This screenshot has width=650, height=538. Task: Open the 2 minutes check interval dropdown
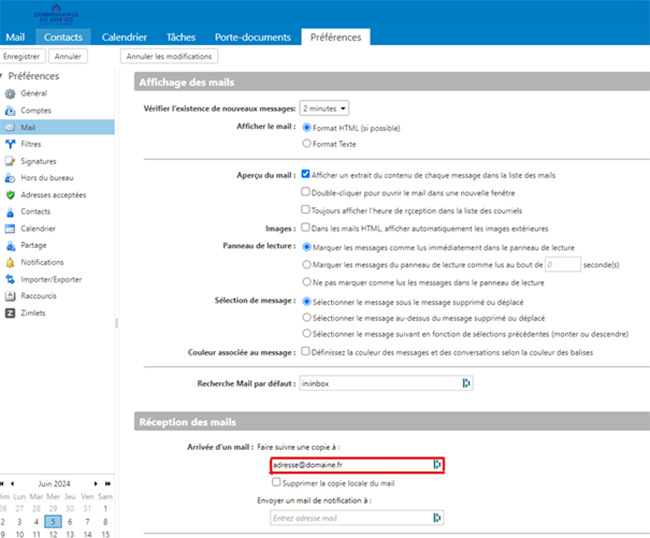coord(324,107)
